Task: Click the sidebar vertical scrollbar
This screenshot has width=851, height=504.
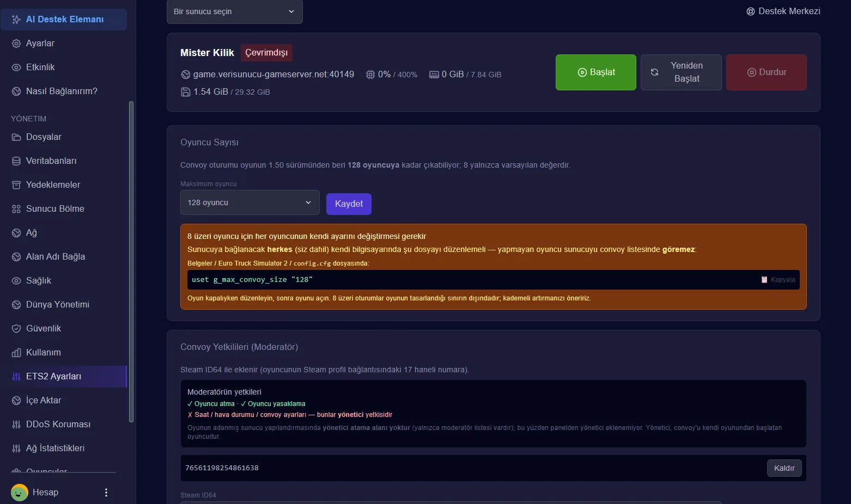Action: [x=131, y=261]
